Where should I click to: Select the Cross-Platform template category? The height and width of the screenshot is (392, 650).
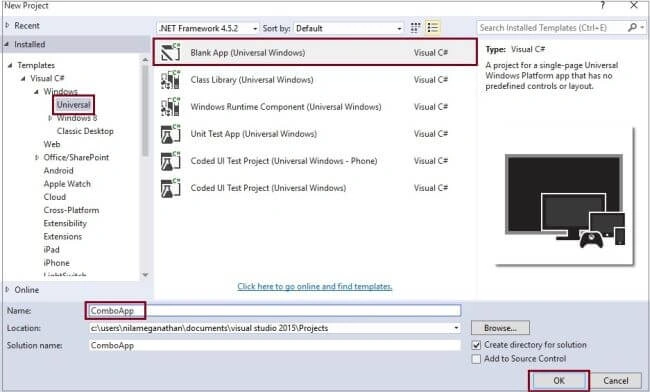click(x=71, y=210)
